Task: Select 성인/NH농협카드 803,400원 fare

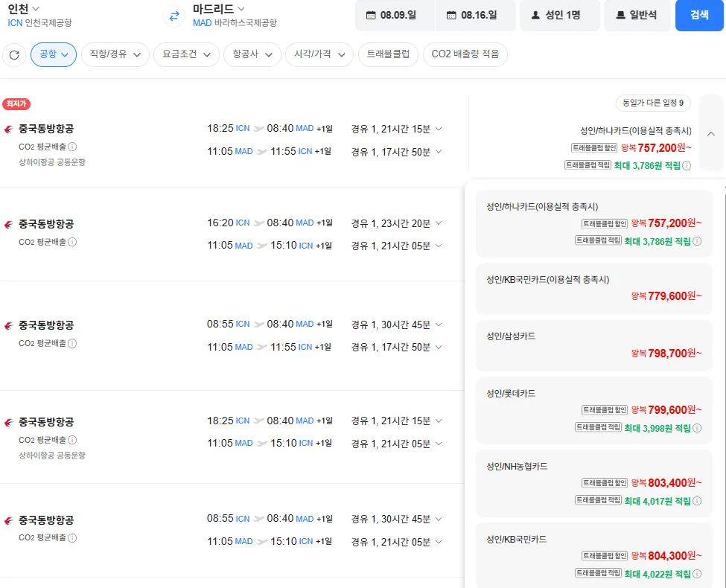Action: coord(594,483)
